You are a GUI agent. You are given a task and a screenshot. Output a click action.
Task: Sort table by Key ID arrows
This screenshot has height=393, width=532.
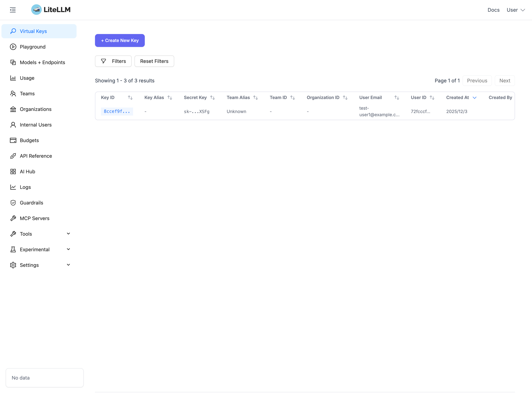coord(130,97)
